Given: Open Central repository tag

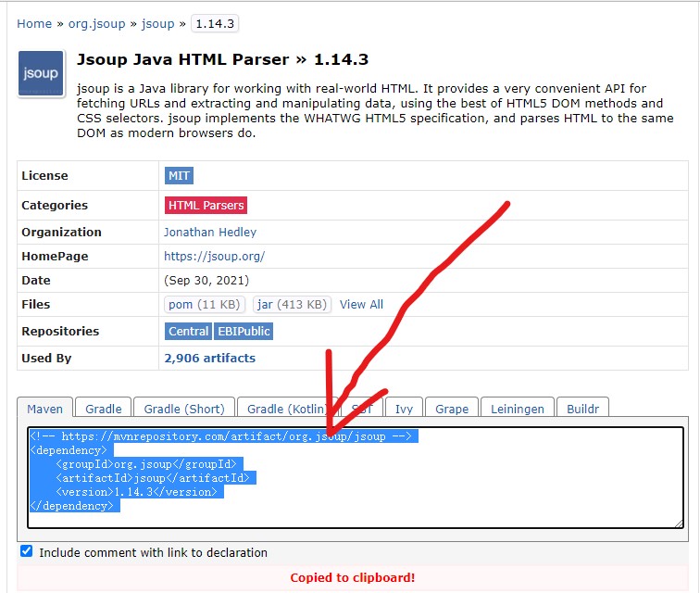Looking at the screenshot, I should click(x=188, y=331).
